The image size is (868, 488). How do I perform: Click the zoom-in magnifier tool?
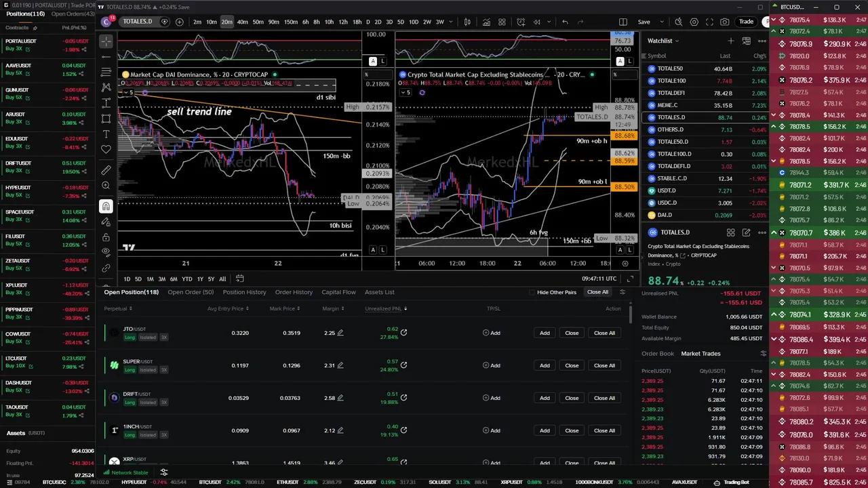click(x=106, y=186)
